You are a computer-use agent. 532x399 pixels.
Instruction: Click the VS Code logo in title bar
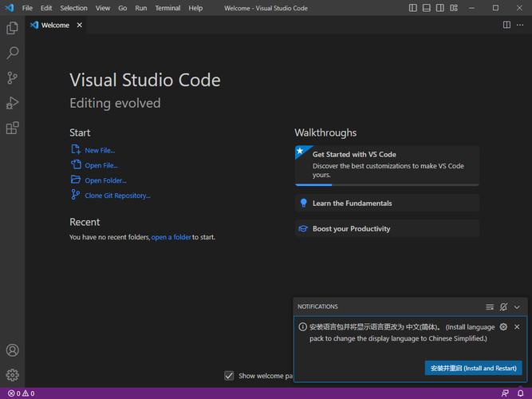coord(10,8)
